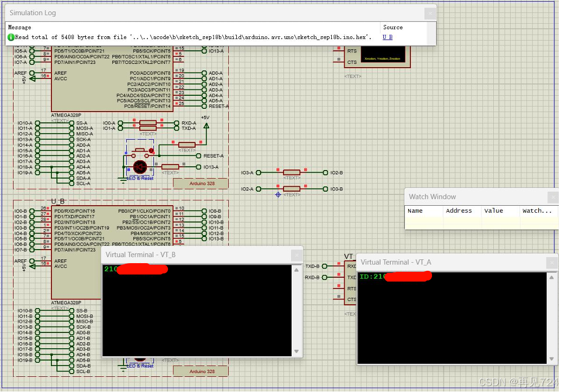The width and height of the screenshot is (561, 392).
Task: Select the blue origin crosshair marker
Action: click(x=278, y=195)
